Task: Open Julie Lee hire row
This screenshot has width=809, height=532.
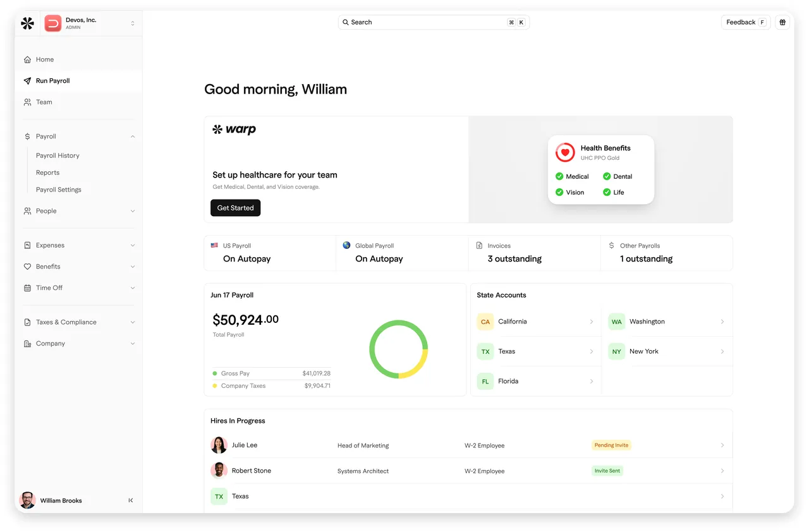Action: point(468,445)
